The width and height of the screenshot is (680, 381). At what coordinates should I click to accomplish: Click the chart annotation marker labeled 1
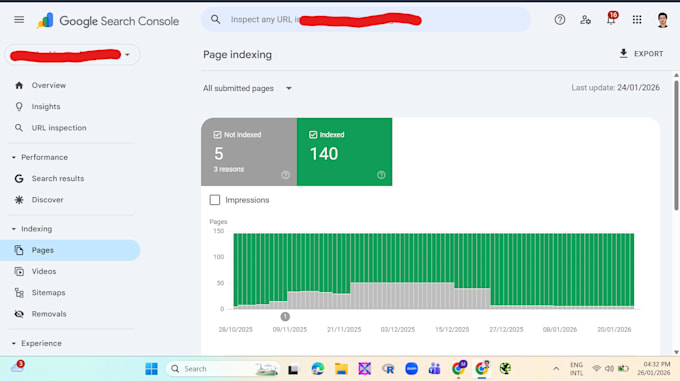coord(285,316)
